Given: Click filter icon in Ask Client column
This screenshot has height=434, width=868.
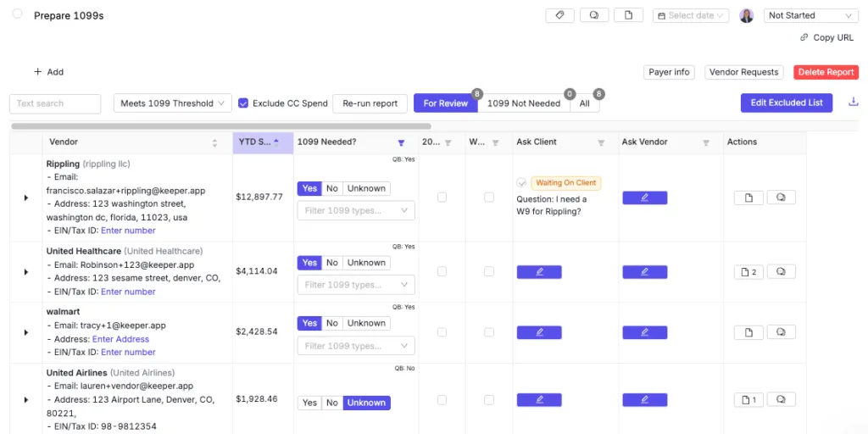Looking at the screenshot, I should (601, 142).
